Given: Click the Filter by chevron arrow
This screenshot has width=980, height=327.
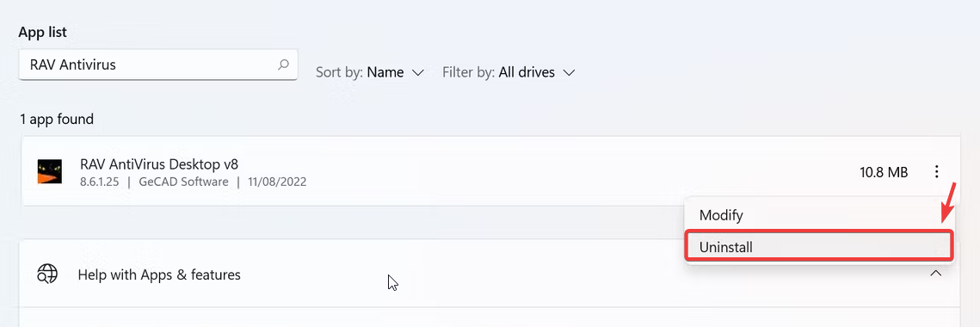Looking at the screenshot, I should click(569, 72).
